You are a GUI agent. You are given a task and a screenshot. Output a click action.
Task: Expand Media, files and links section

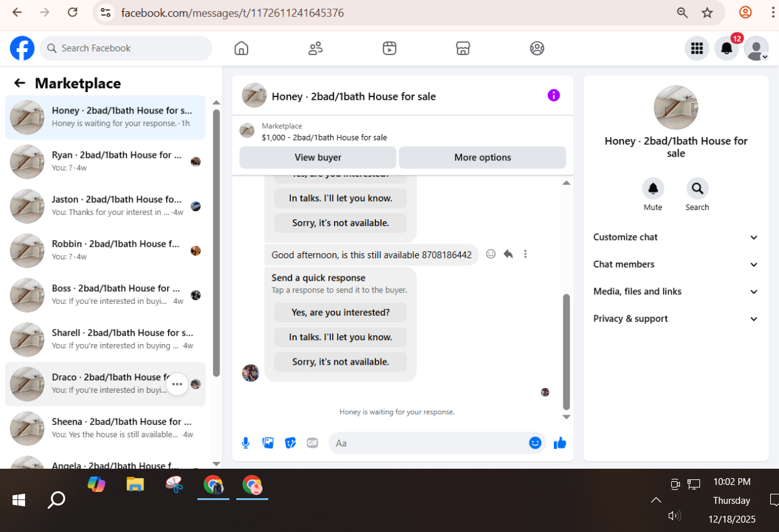click(x=676, y=291)
